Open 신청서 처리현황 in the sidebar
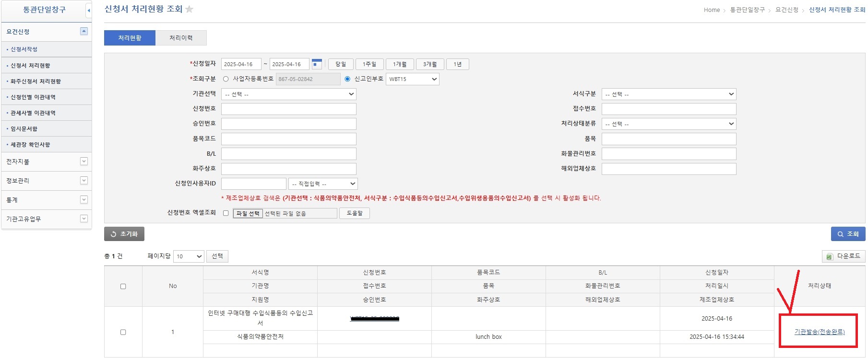868x358 pixels. tap(47, 66)
